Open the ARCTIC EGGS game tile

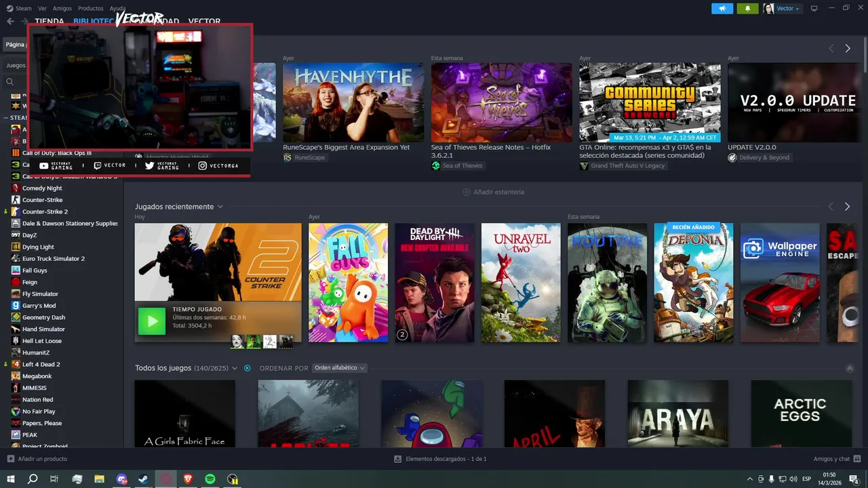pyautogui.click(x=802, y=413)
